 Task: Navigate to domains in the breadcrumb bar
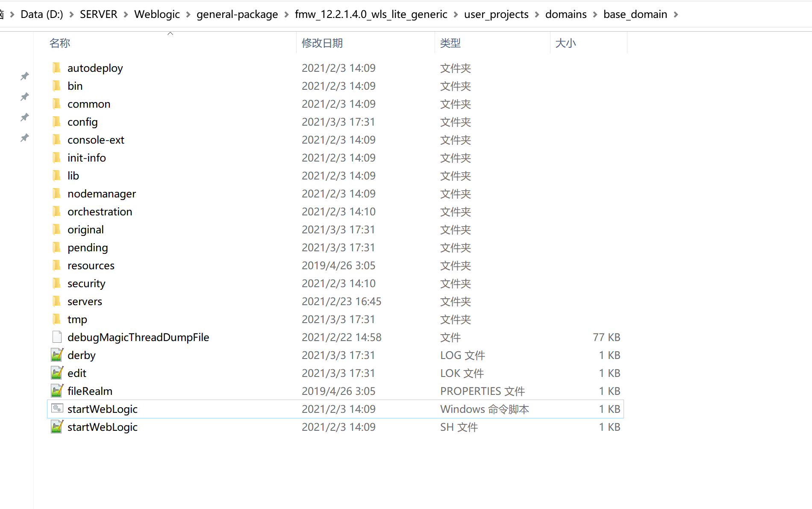tap(566, 14)
